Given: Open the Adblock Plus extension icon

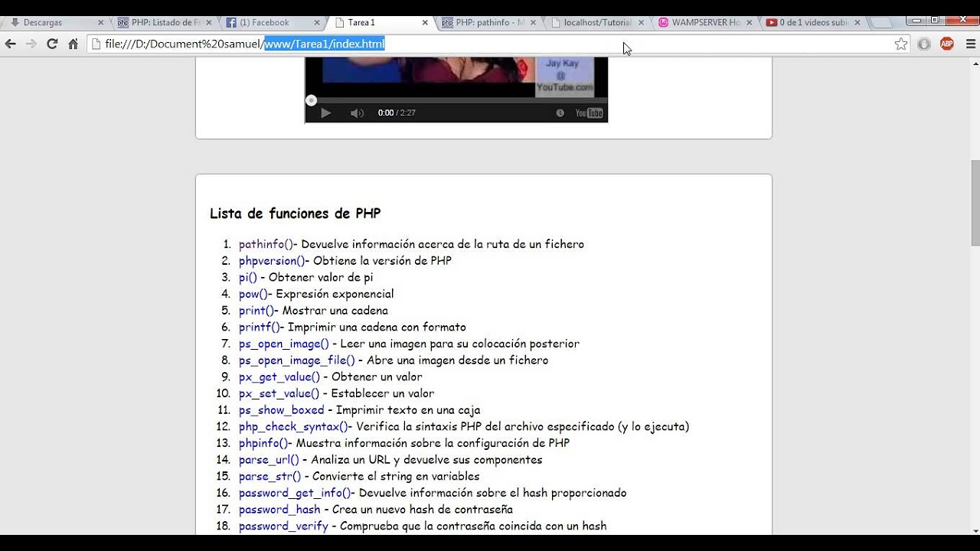Looking at the screenshot, I should pos(947,44).
